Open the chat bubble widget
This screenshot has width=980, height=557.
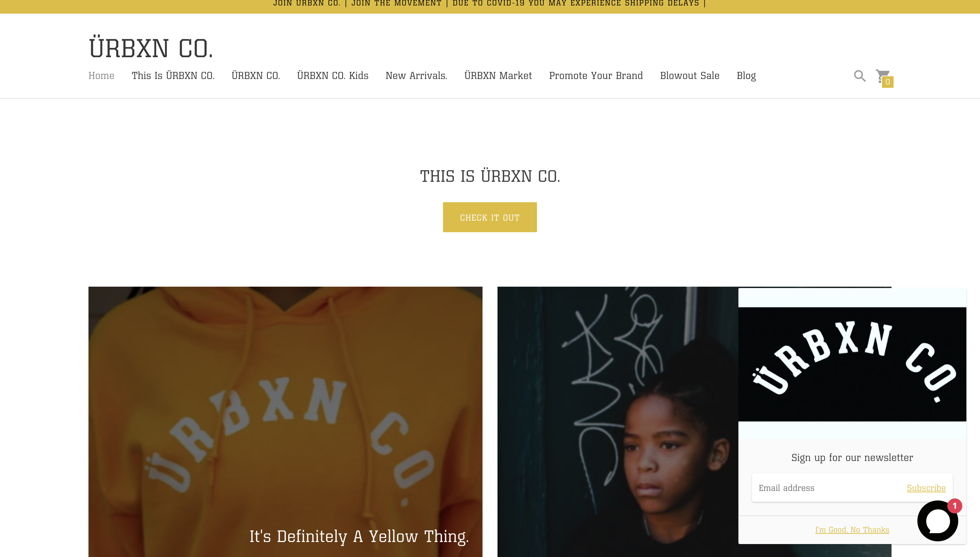click(x=937, y=521)
